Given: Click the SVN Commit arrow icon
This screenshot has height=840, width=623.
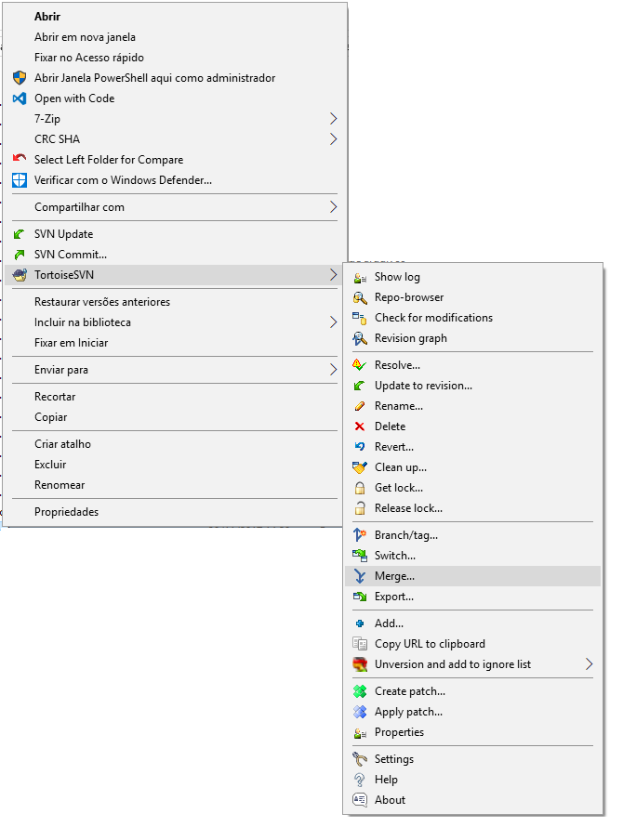Looking at the screenshot, I should (x=20, y=255).
